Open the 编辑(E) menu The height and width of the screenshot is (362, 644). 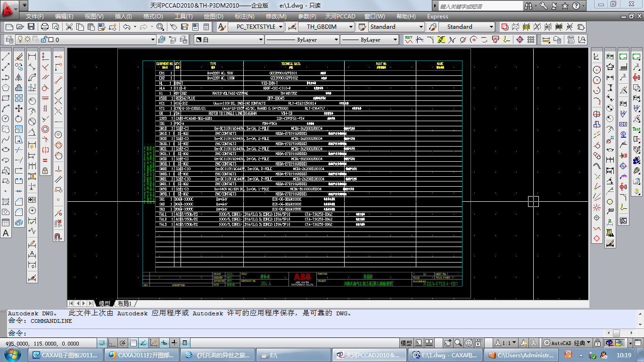click(x=64, y=16)
